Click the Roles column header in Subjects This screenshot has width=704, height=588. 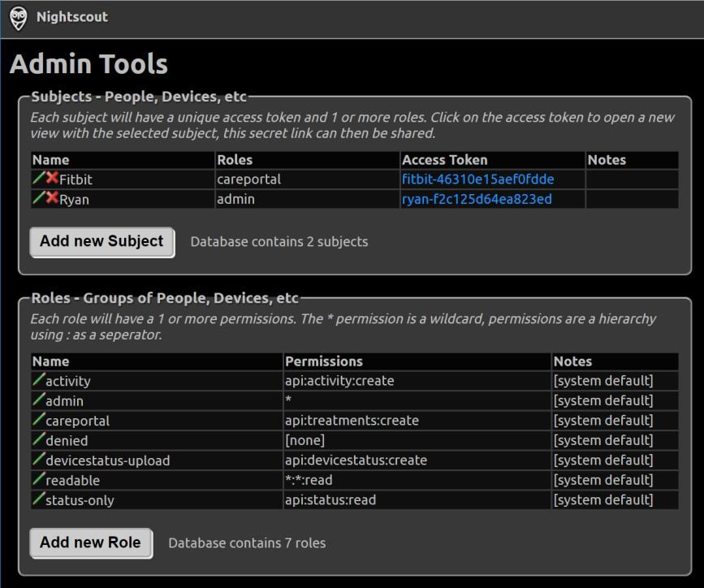[x=235, y=160]
